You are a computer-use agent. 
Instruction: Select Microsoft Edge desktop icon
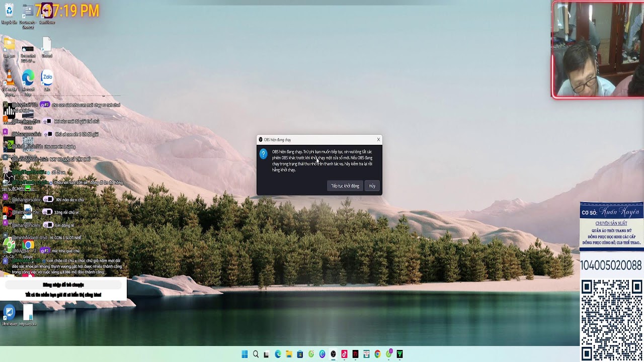click(x=28, y=83)
